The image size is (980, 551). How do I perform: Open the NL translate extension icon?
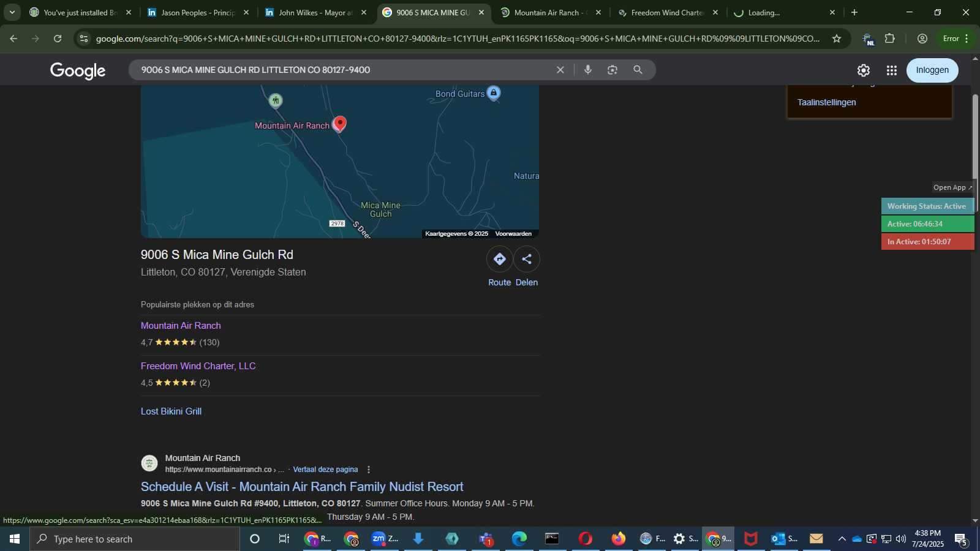point(868,39)
